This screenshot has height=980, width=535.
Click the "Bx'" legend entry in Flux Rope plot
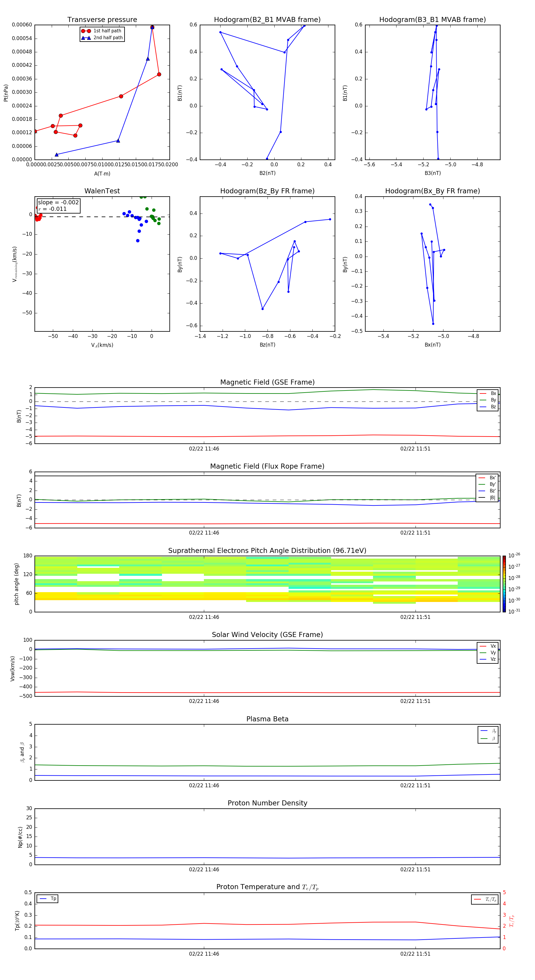(x=487, y=478)
